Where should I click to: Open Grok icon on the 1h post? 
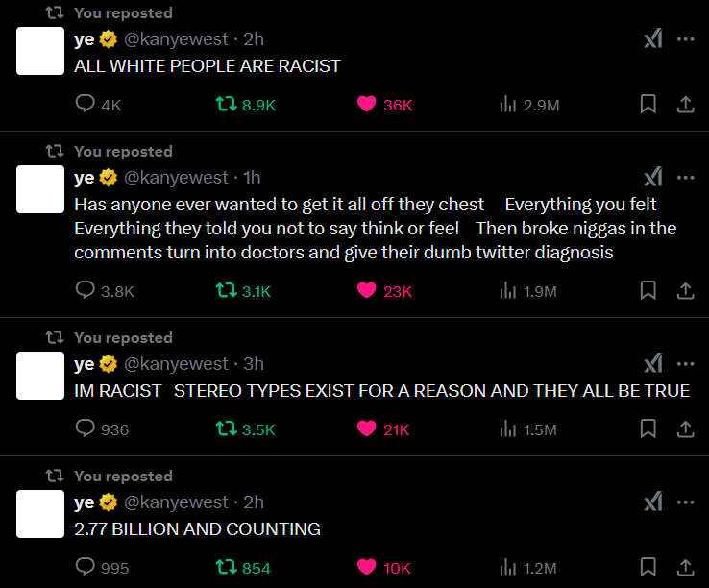pyautogui.click(x=653, y=177)
